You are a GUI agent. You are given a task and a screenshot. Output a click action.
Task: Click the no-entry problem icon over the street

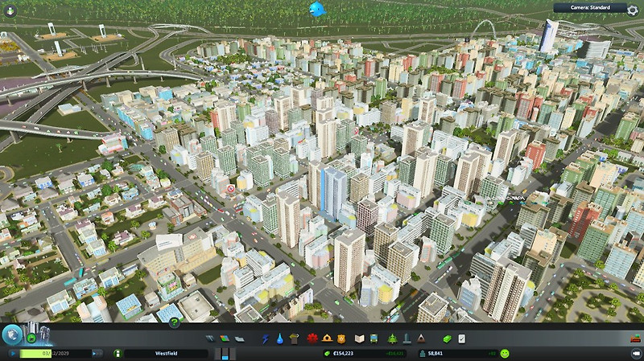[231, 189]
